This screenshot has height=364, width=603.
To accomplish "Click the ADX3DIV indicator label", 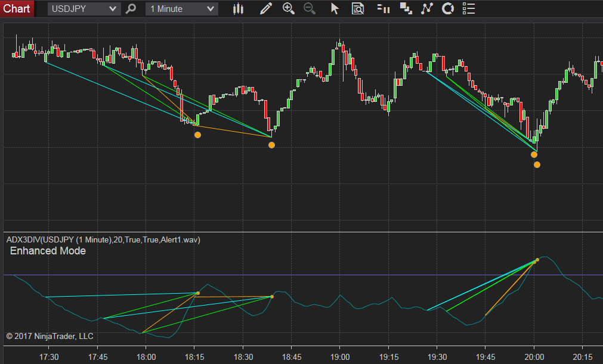I will 103,239.
